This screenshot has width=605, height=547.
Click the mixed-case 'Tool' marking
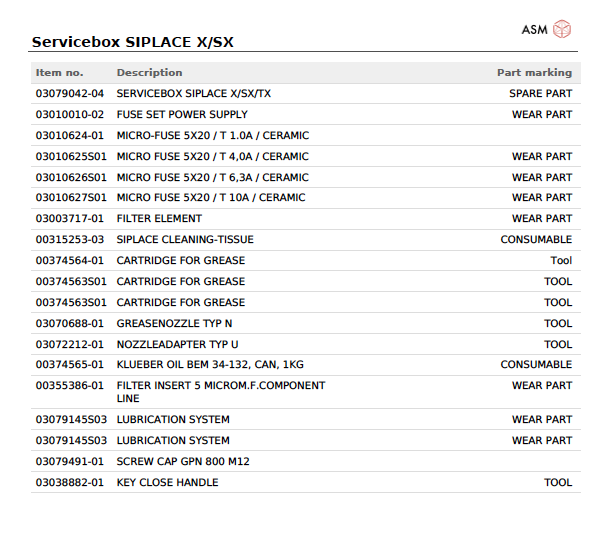pyautogui.click(x=561, y=261)
